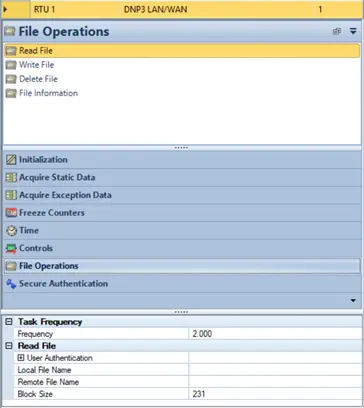Collapse the Read File property group
This screenshot has width=364, height=408.
click(x=9, y=346)
